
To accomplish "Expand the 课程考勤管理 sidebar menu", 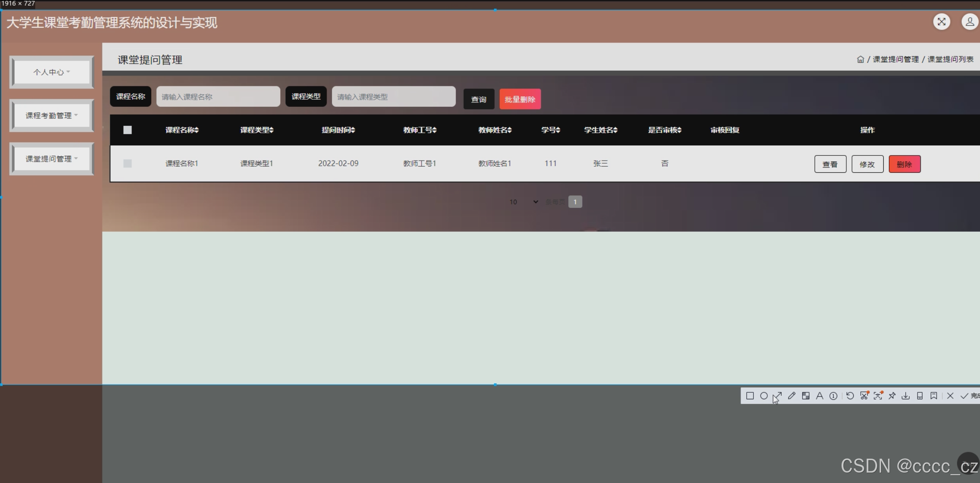I will [x=52, y=115].
